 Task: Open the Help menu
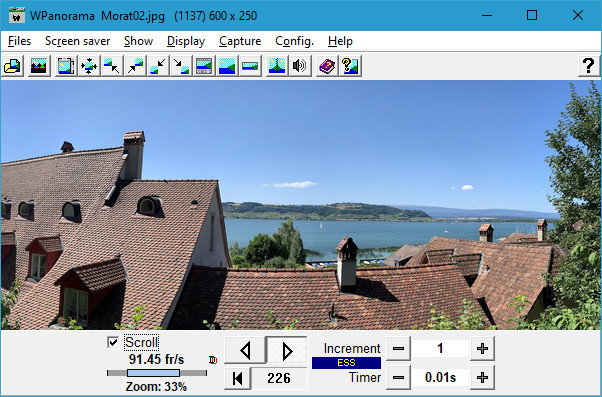click(340, 41)
